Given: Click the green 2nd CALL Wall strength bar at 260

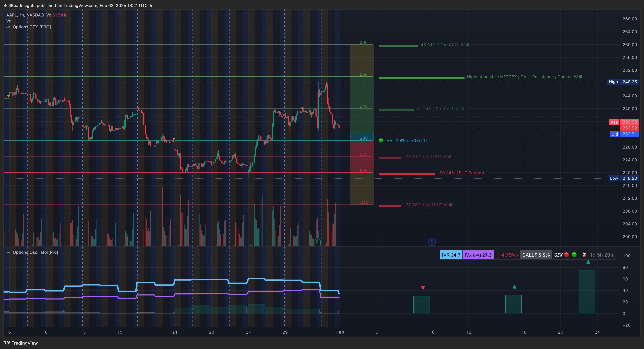Looking at the screenshot, I should (399, 46).
